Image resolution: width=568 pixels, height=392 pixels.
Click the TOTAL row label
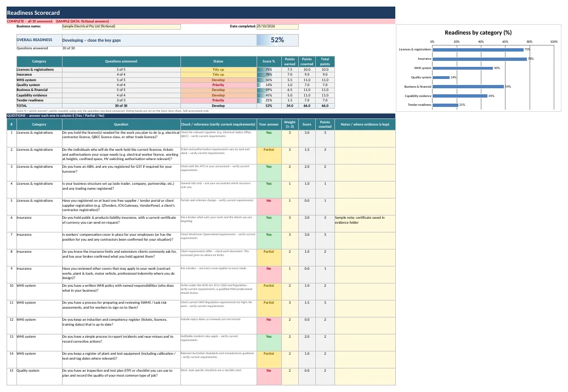coord(39,106)
